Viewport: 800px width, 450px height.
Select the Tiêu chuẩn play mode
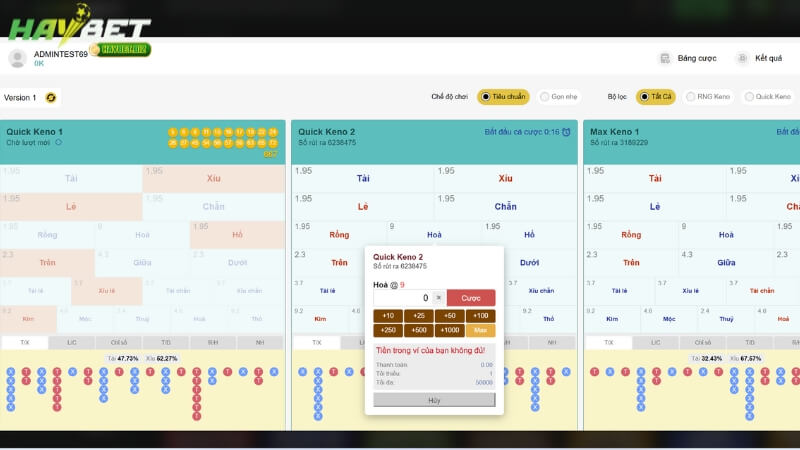click(x=503, y=97)
